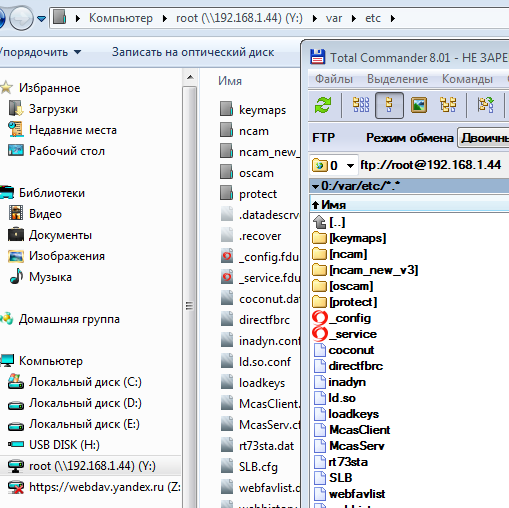Click the 0:/var/etc/*.* path history arrow
Image resolution: width=509 pixels, height=508 pixels.
point(315,186)
